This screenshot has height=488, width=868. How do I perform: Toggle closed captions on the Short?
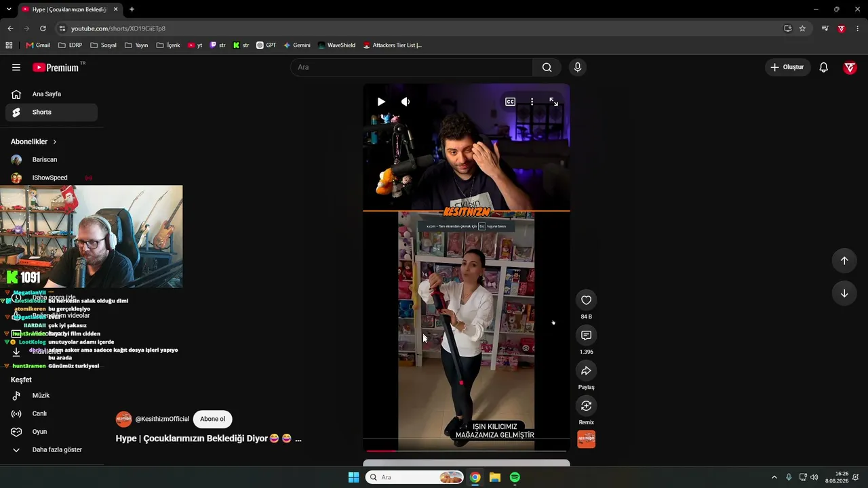pyautogui.click(x=510, y=102)
